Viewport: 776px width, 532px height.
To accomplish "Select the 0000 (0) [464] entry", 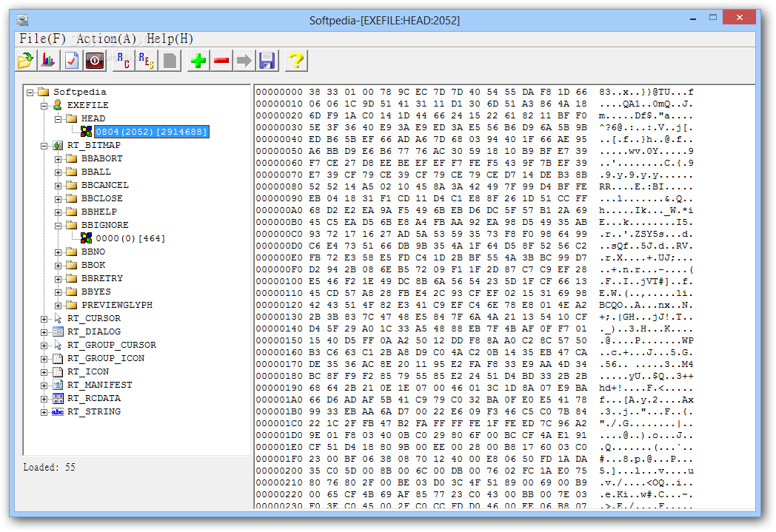I will click(130, 238).
